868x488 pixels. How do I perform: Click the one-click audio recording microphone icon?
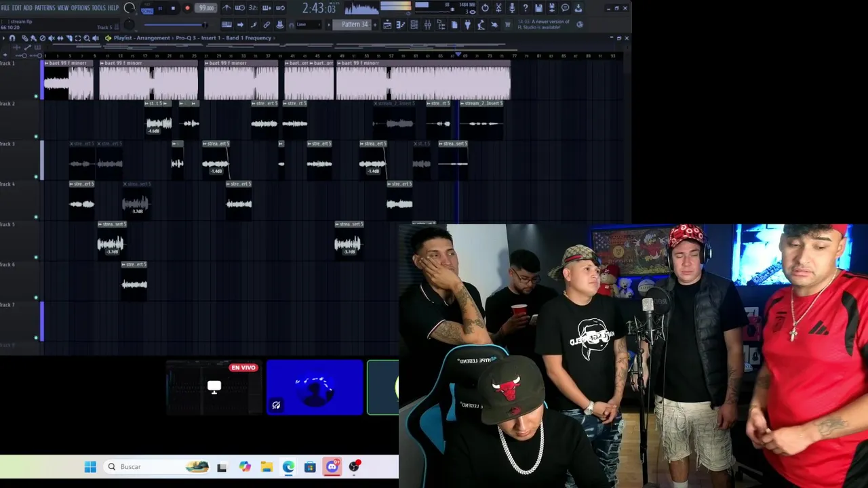512,8
